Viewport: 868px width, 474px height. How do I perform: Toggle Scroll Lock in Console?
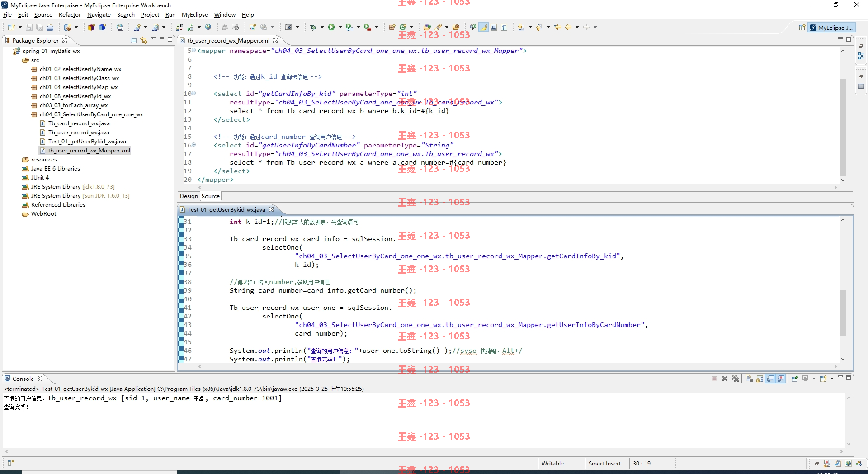pos(759,379)
